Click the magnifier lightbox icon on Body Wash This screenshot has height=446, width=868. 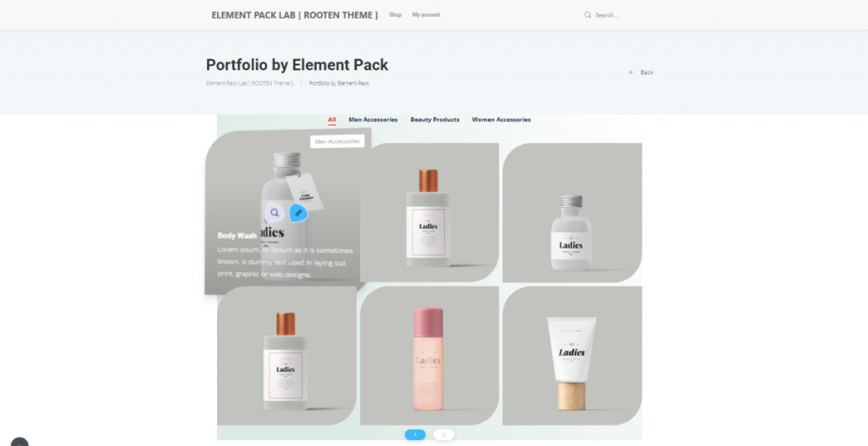coord(275,213)
